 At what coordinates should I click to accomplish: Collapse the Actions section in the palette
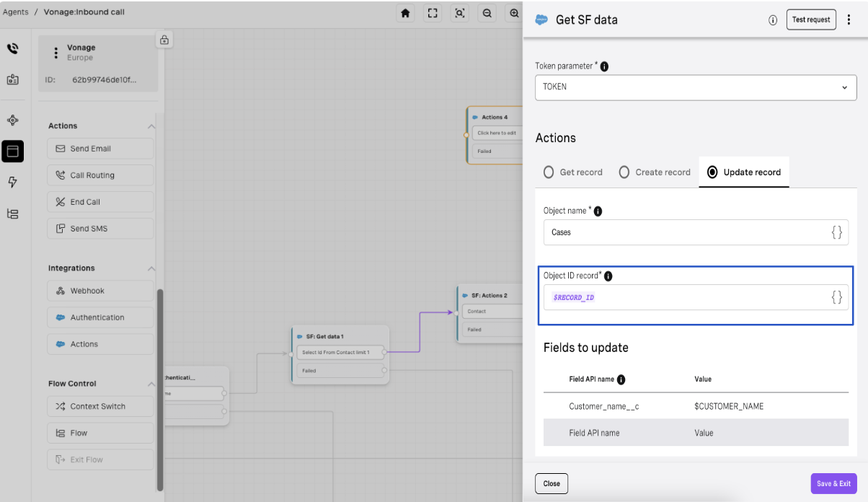click(151, 126)
